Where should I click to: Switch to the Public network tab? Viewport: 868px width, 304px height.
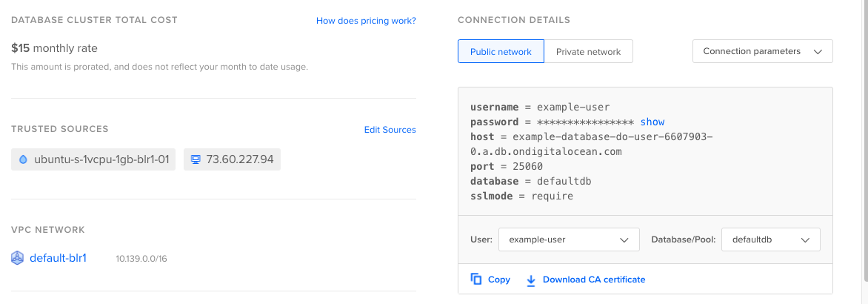tap(501, 51)
